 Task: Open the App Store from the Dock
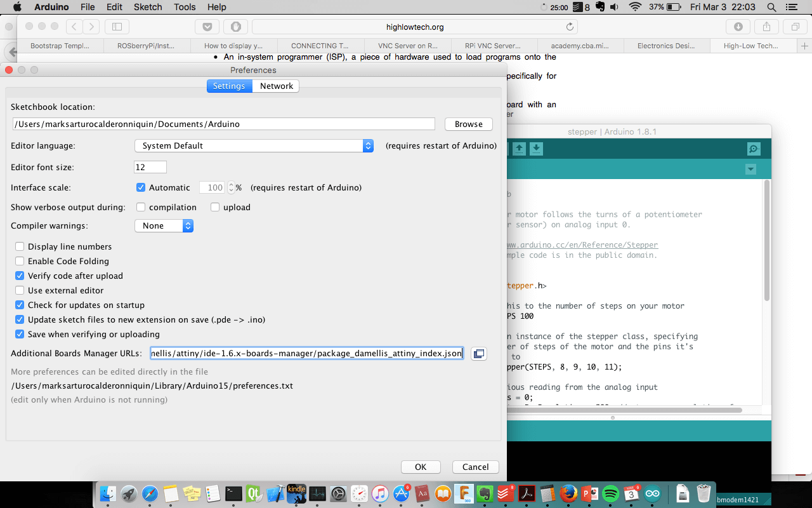pyautogui.click(x=401, y=493)
